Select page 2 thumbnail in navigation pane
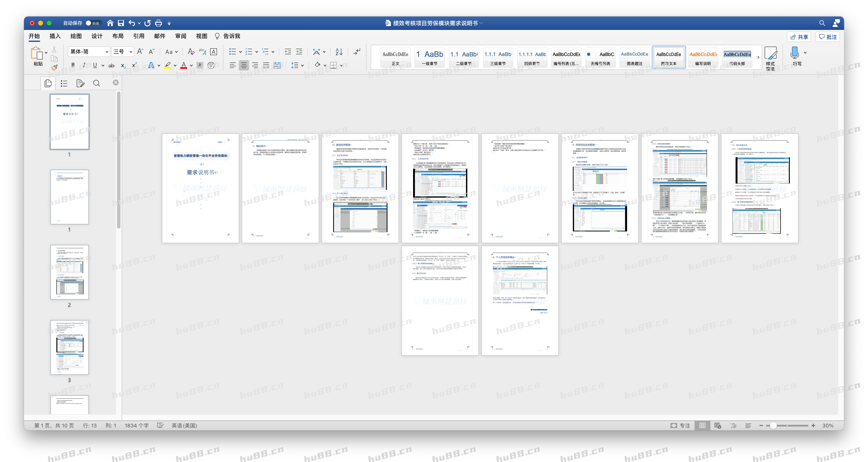The image size is (868, 462). (x=70, y=272)
